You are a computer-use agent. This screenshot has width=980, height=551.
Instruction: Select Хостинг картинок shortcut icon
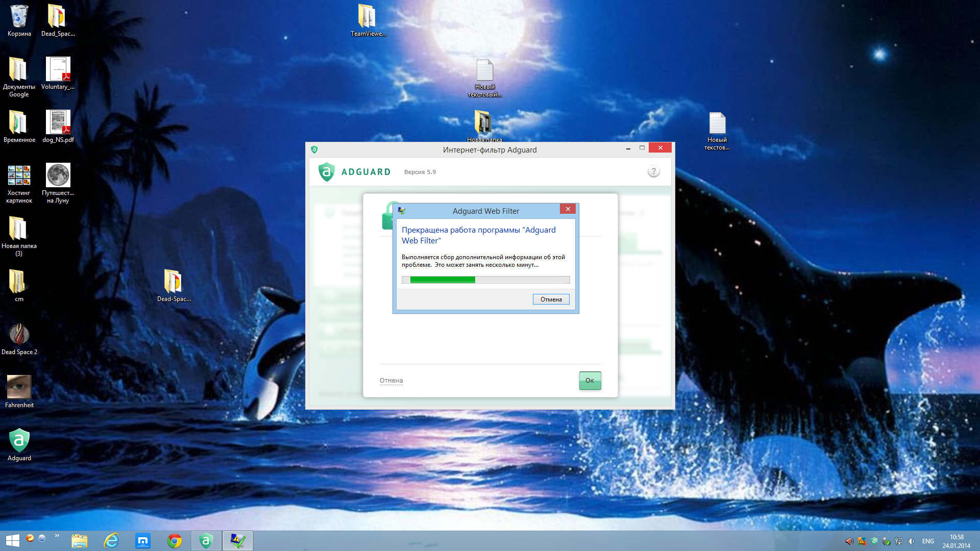(x=19, y=184)
